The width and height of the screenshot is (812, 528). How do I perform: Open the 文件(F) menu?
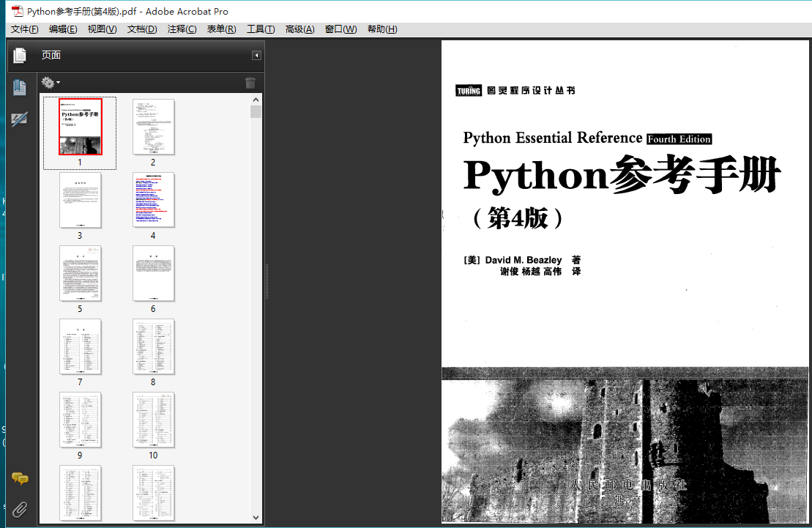pos(24,29)
